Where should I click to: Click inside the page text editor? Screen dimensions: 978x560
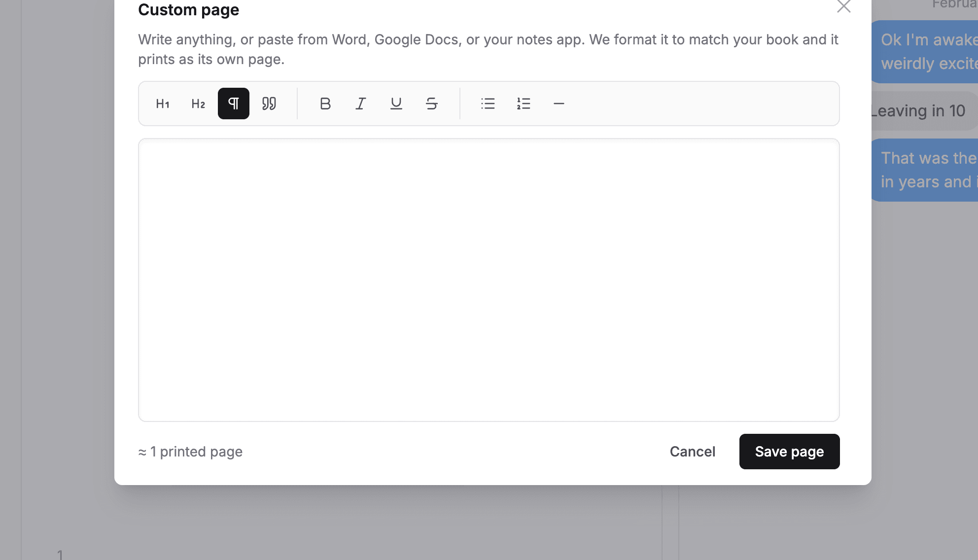pos(489,280)
